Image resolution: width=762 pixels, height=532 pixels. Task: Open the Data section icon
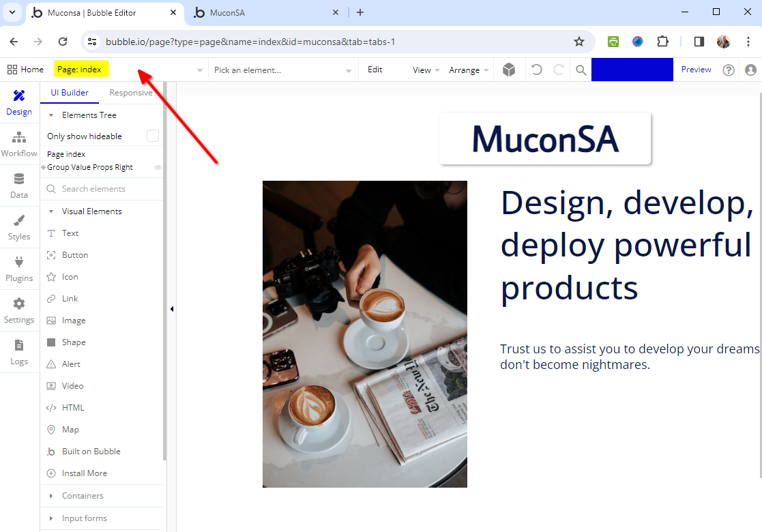(x=19, y=186)
